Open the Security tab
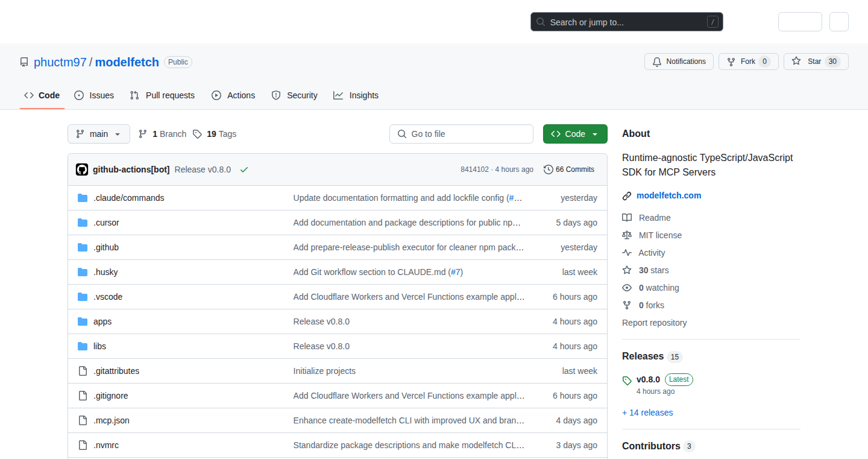The image size is (868, 459). pyautogui.click(x=295, y=95)
